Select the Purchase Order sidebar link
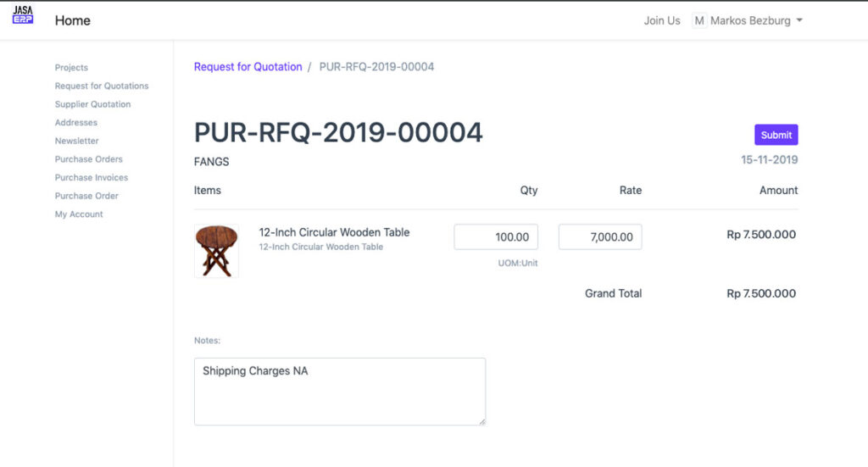The width and height of the screenshot is (868, 467). coord(86,196)
